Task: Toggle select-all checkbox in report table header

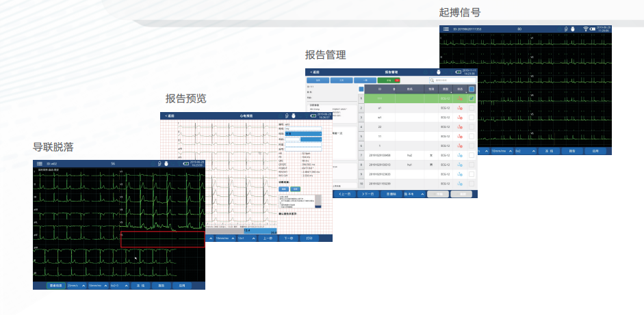Action: (471, 89)
